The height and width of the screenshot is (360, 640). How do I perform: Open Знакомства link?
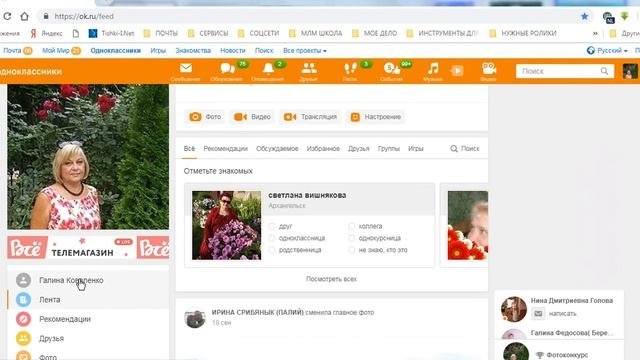pyautogui.click(x=193, y=51)
